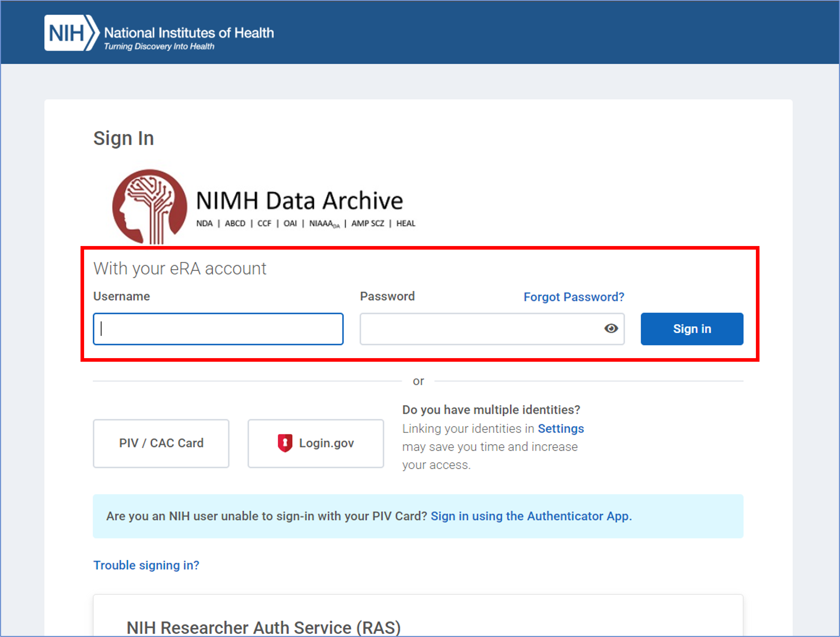This screenshot has width=840, height=637.
Task: Open the Settings link for identities
Action: [x=561, y=428]
